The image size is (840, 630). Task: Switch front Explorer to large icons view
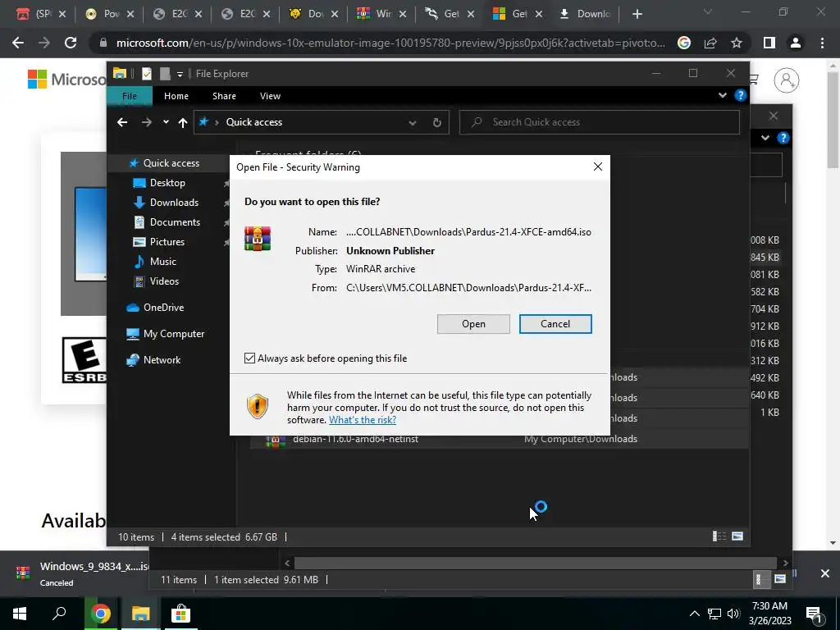coord(737,536)
